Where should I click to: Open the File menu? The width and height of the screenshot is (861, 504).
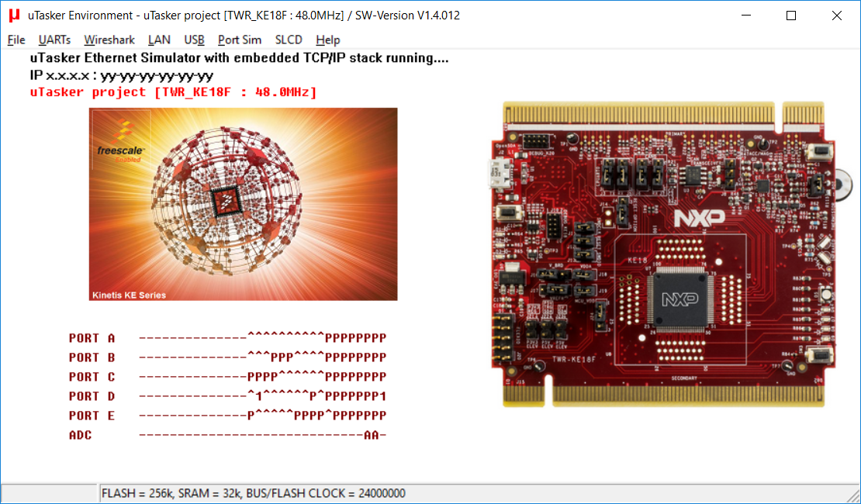coord(16,40)
